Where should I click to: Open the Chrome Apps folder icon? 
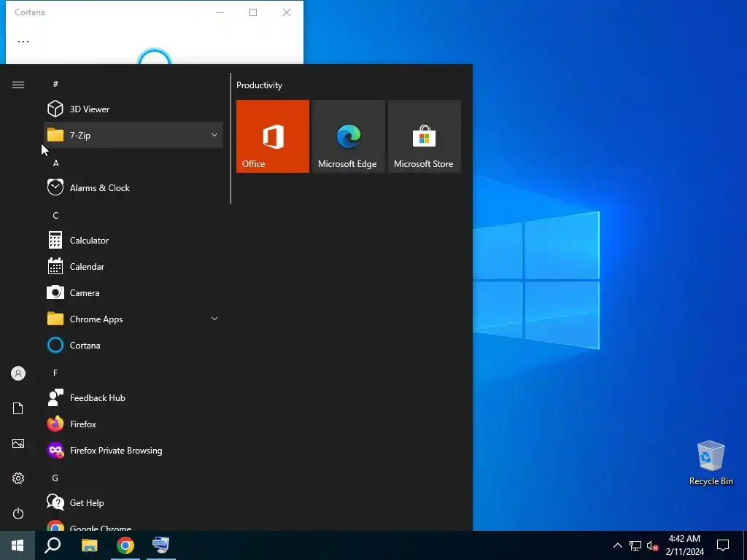[x=55, y=319]
